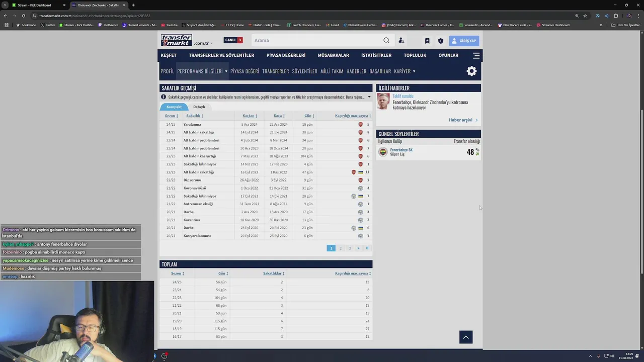The height and width of the screenshot is (362, 644).
Task: Sort the TOPLAM table by Sakatlıklar
Action: [x=274, y=274]
